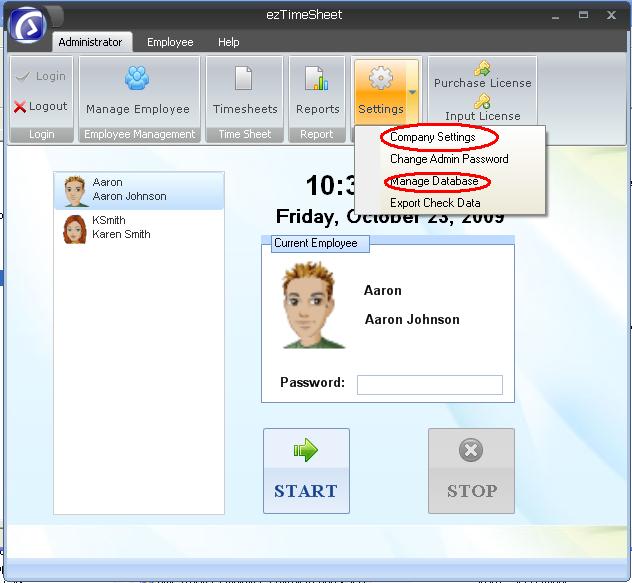The height and width of the screenshot is (583, 632).
Task: Click the Logout label
Action: click(x=48, y=106)
